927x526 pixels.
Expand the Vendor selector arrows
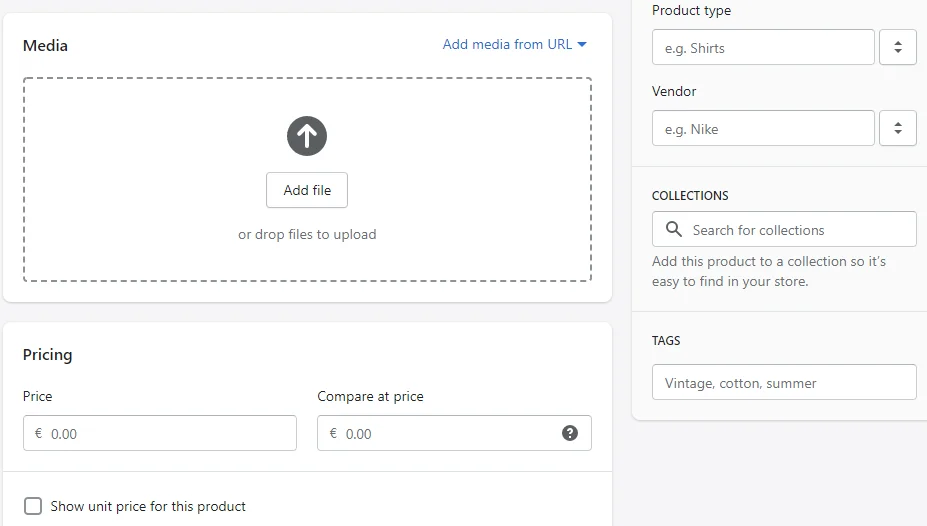897,128
